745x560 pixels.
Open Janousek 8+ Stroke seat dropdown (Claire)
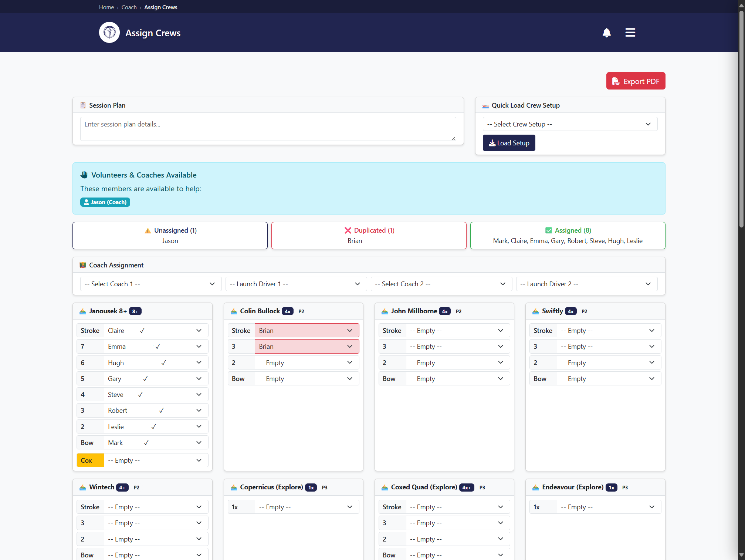coord(156,331)
